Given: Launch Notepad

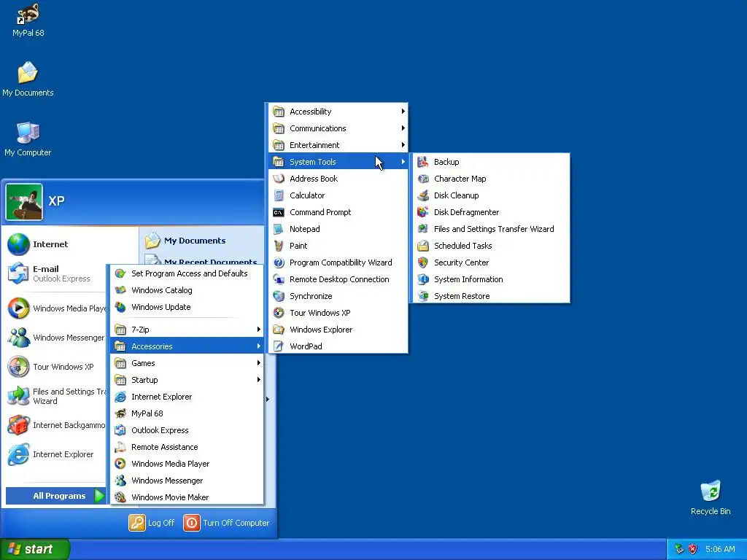Looking at the screenshot, I should pos(338,229).
